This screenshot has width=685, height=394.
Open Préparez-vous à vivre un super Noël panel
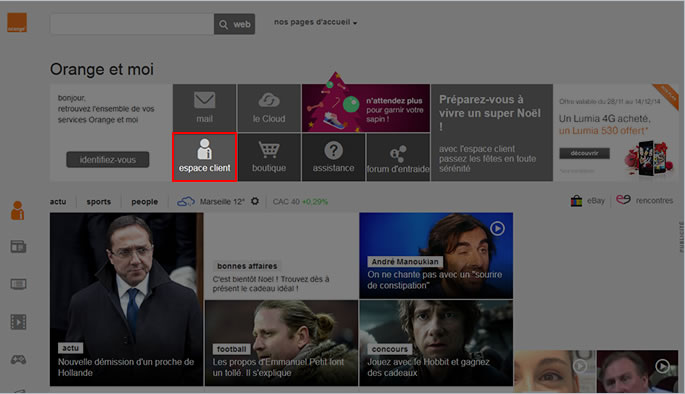492,132
